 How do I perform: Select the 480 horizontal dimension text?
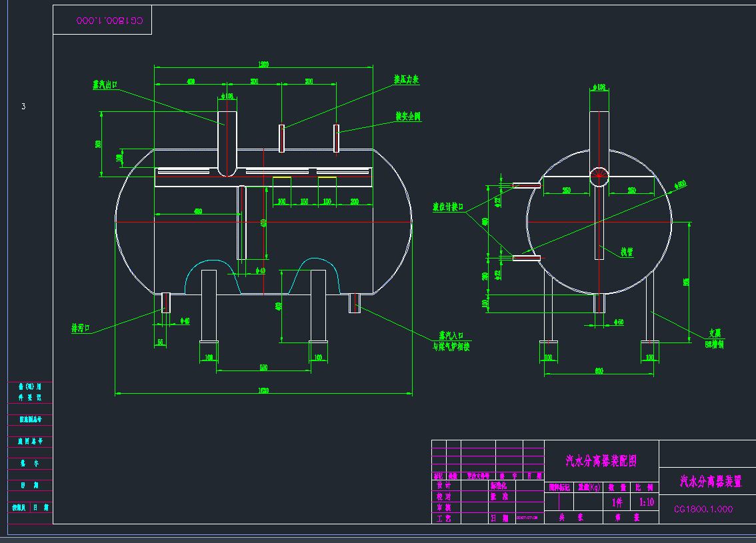[198, 212]
